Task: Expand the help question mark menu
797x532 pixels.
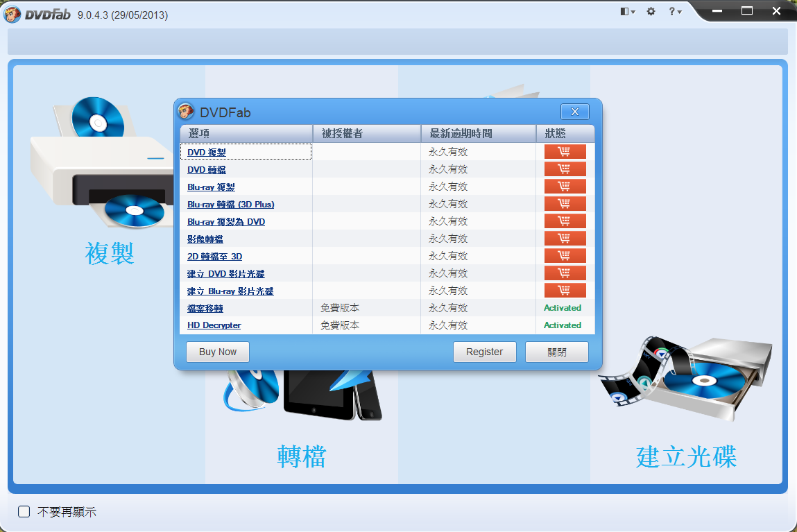Action: (x=674, y=11)
